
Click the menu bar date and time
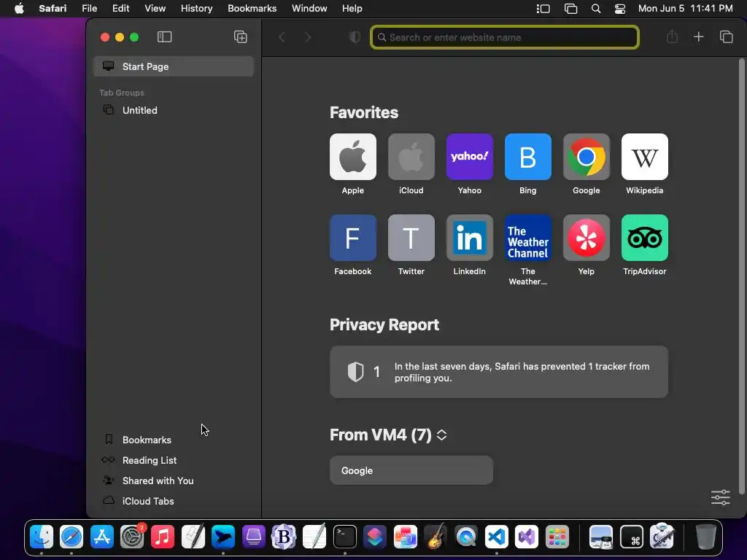[x=685, y=9]
